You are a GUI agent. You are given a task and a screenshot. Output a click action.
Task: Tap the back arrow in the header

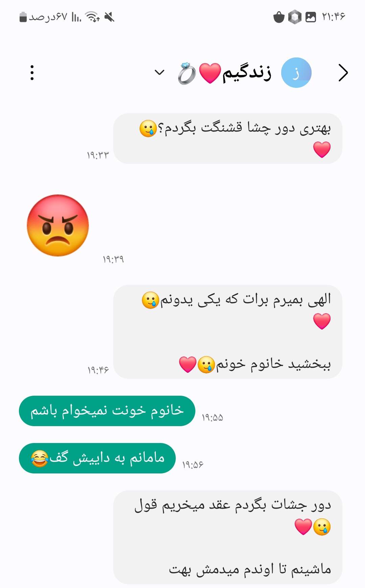pos(343,73)
